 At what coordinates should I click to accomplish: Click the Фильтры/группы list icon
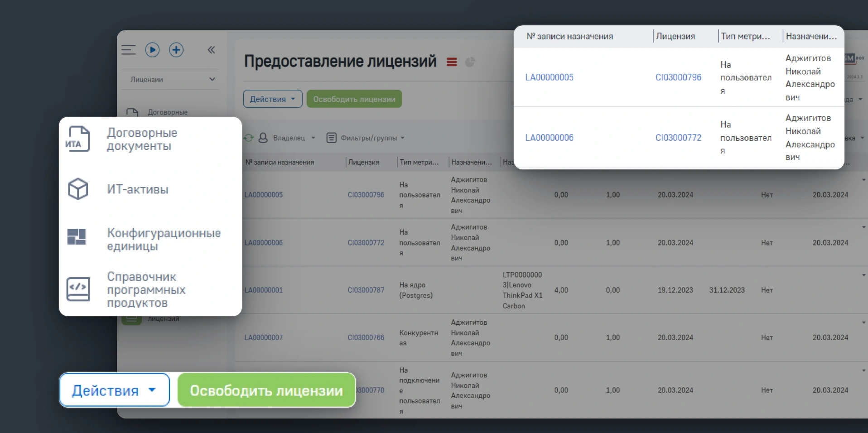332,138
